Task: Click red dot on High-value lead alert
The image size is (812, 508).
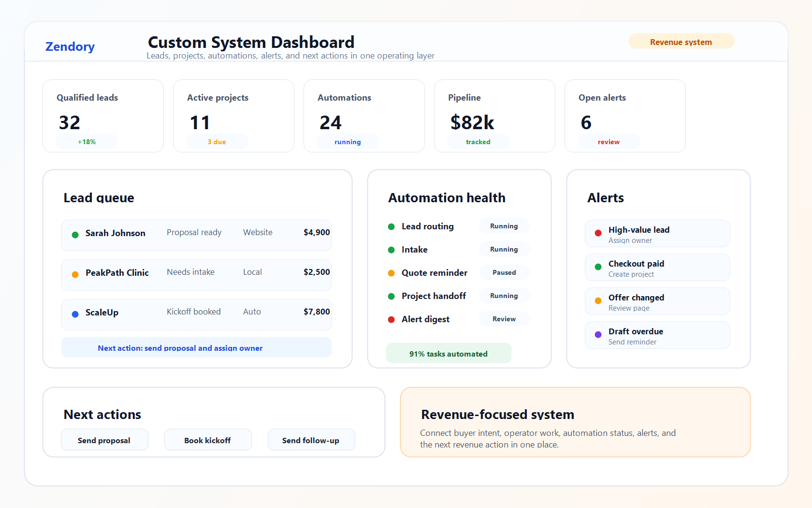Action: click(598, 233)
